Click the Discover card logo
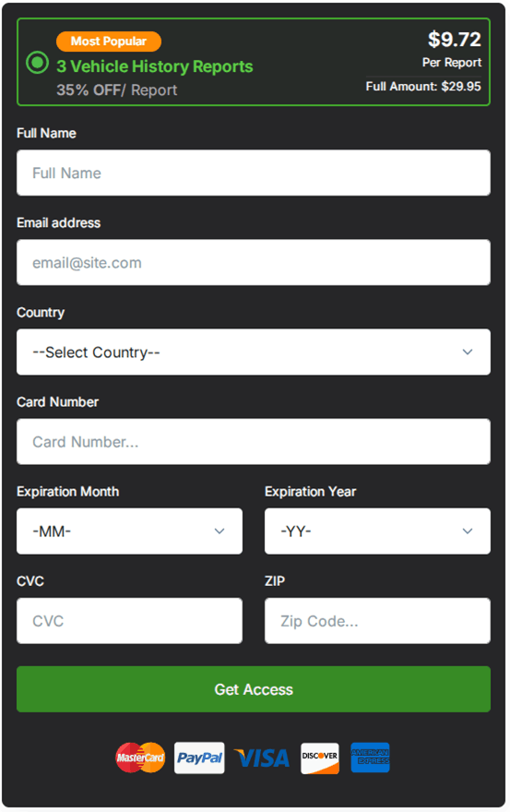Screen dimensions: 510x812 [x=320, y=758]
